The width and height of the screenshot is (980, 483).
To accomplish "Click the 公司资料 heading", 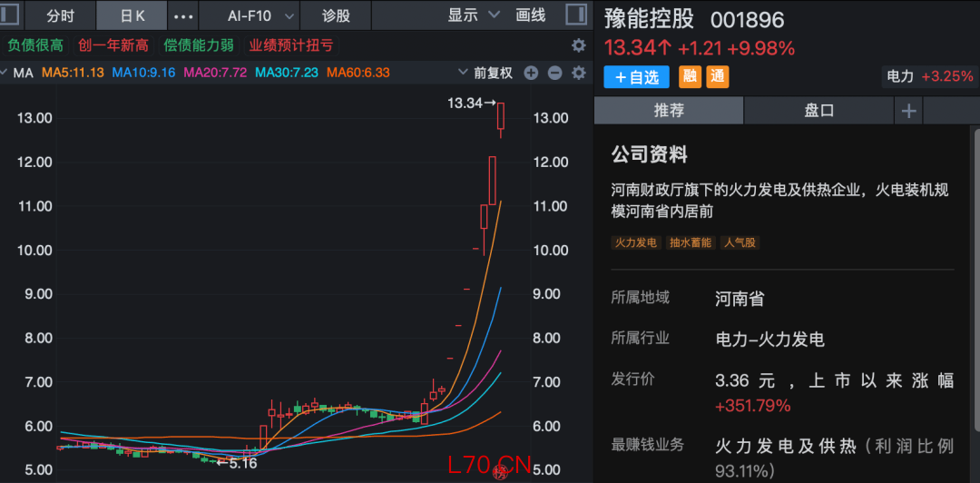I will (649, 154).
